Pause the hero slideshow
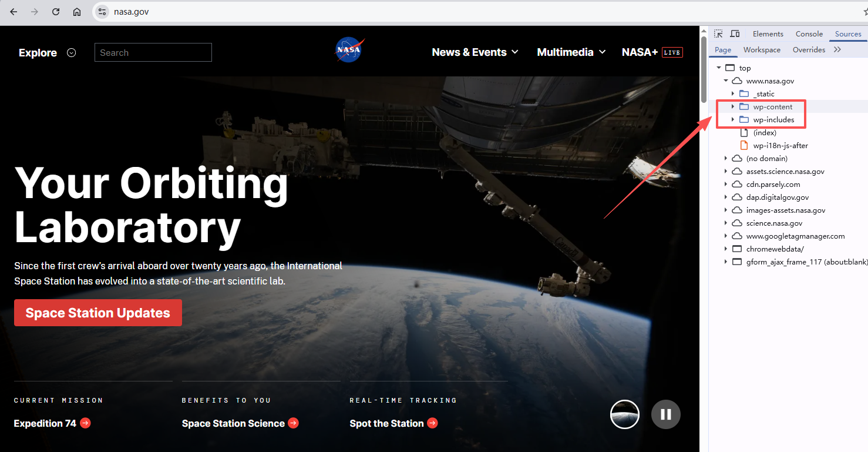Screen dimensions: 868x452 tap(665, 414)
